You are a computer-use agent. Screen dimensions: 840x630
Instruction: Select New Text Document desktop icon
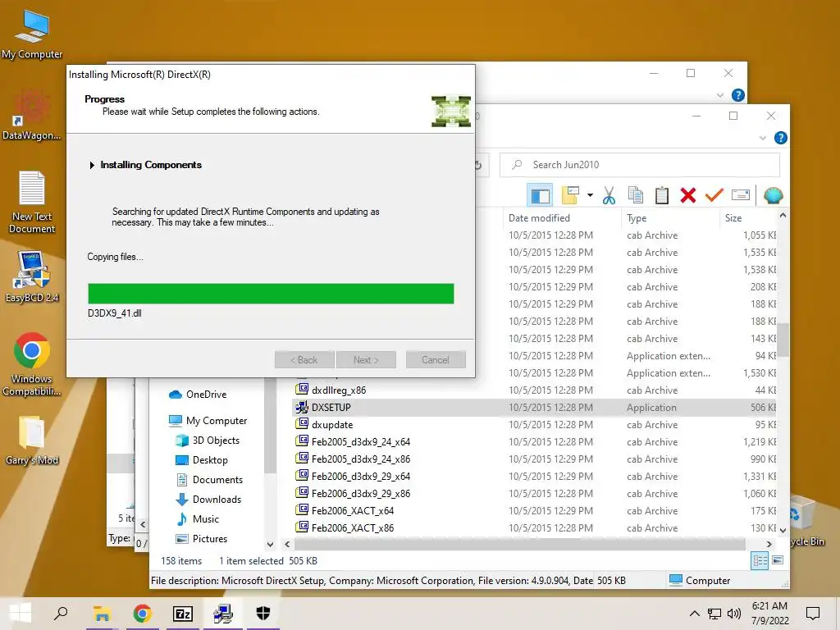(32, 202)
